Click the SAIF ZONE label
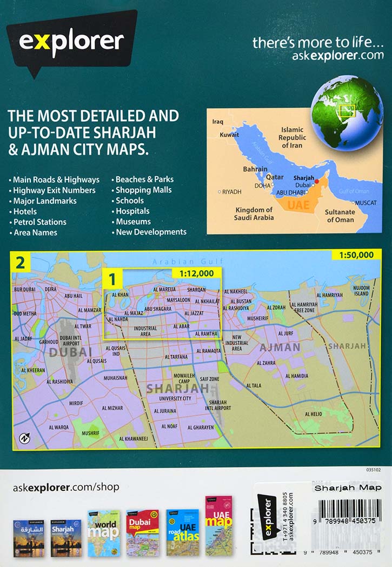This screenshot has height=567, width=392. click(210, 379)
